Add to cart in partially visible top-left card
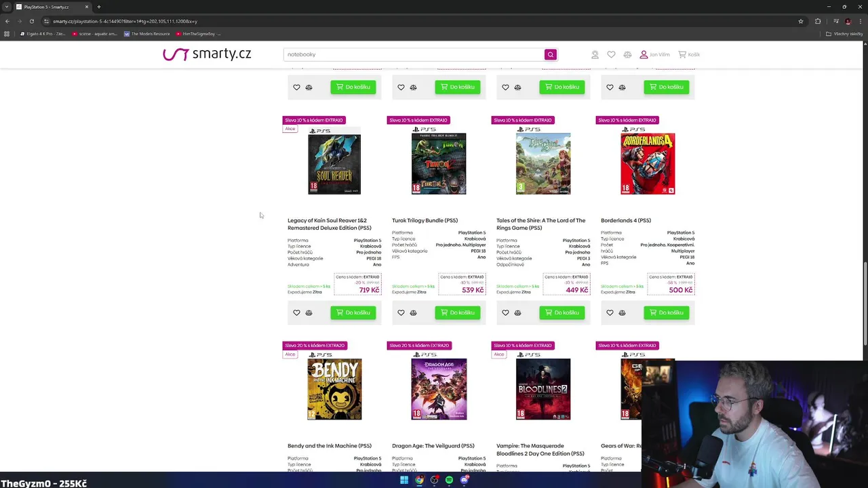The image size is (868, 488). point(353,87)
